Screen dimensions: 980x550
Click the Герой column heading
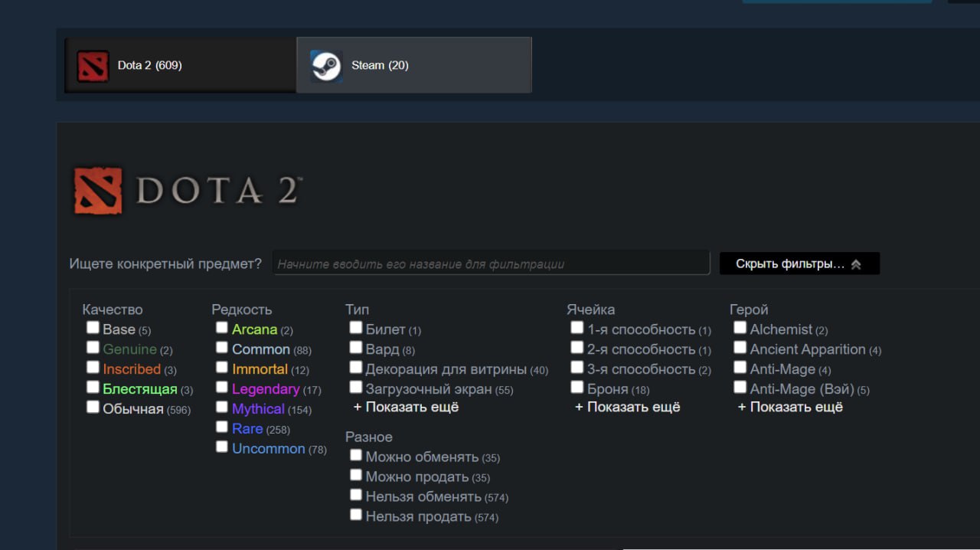coord(749,309)
